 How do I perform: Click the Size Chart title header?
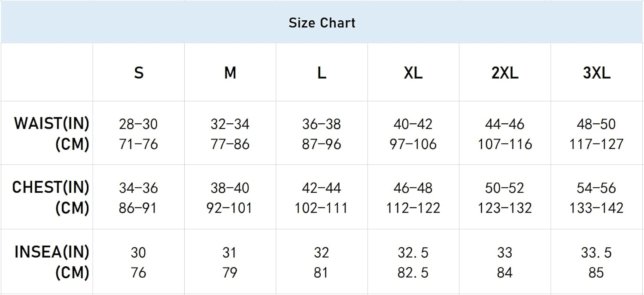pyautogui.click(x=322, y=22)
